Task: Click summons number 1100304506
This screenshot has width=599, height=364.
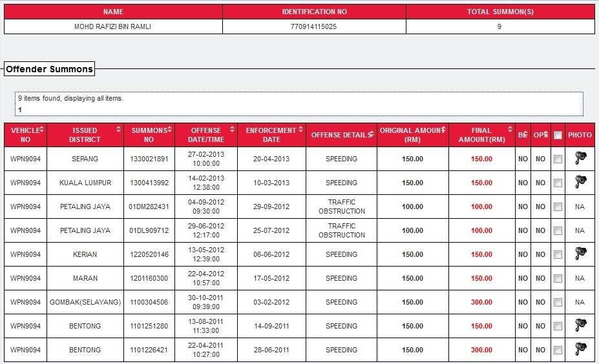Action: [149, 302]
